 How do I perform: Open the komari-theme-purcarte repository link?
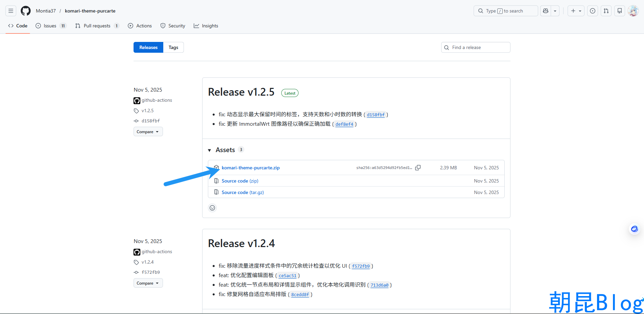pos(90,11)
